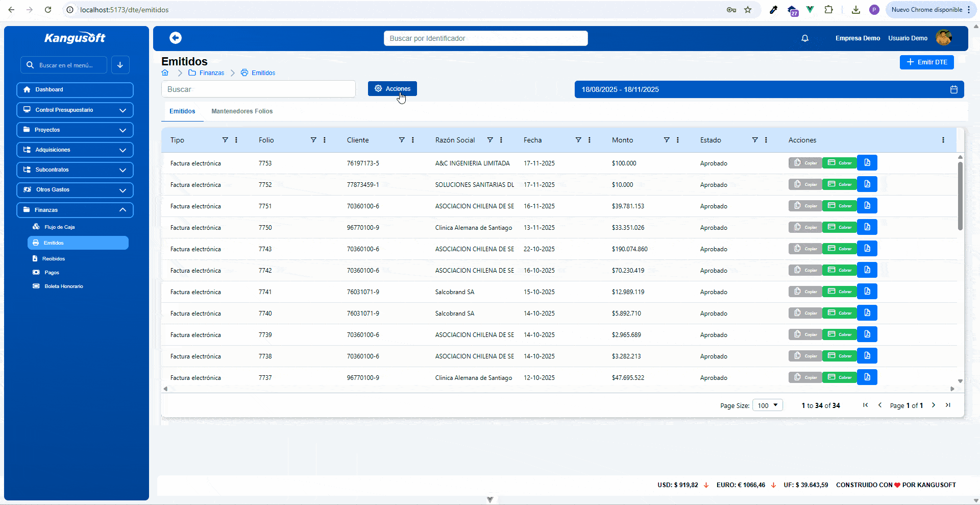The image size is (980, 505).
Task: Click the Emitir DTE button
Action: (x=927, y=62)
